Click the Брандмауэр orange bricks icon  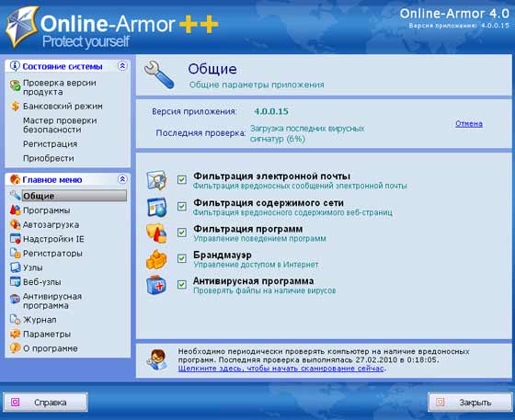click(156, 259)
